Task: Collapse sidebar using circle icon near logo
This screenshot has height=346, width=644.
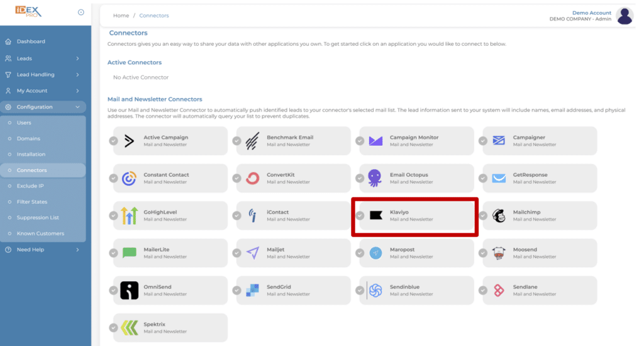Action: pyautogui.click(x=81, y=13)
